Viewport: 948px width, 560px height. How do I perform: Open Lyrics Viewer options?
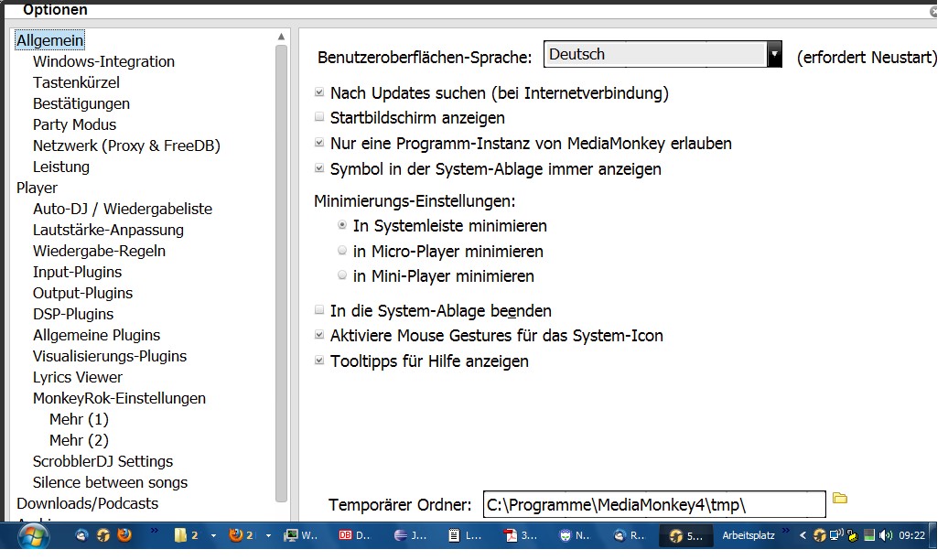78,377
